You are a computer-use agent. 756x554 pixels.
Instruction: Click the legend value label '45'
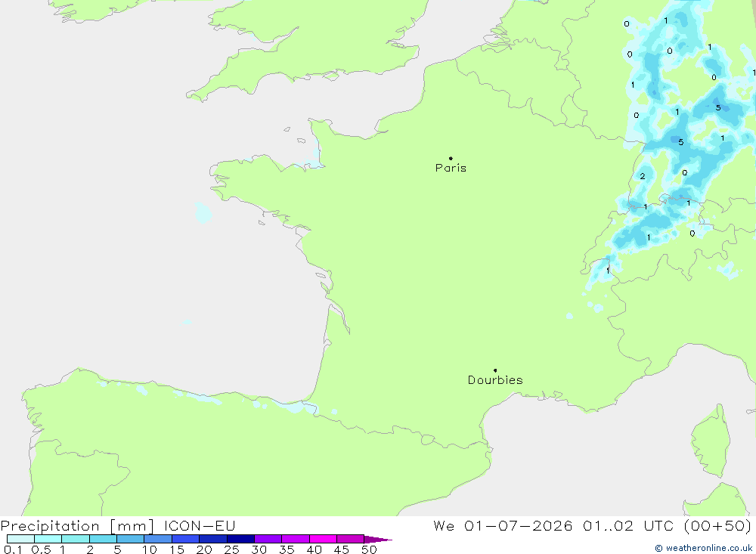pos(342,549)
